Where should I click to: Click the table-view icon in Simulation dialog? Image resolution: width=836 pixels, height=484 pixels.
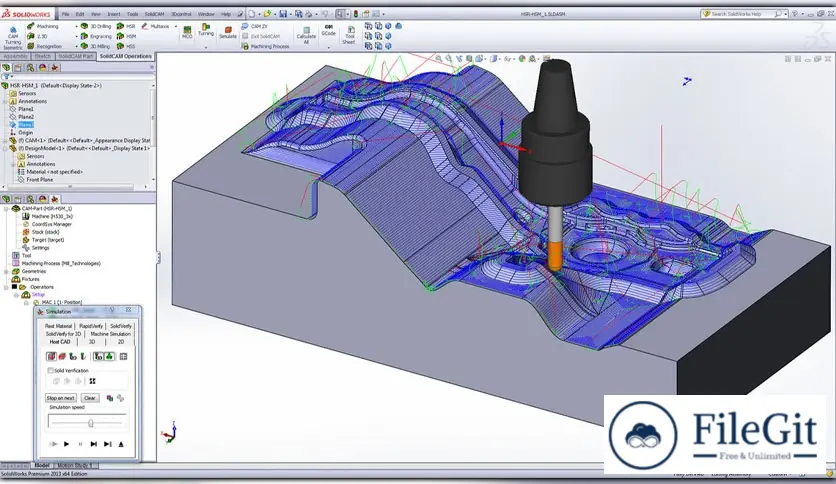(x=123, y=356)
